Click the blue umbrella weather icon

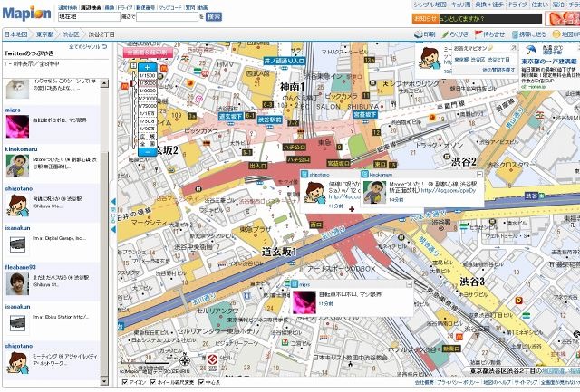530,50
